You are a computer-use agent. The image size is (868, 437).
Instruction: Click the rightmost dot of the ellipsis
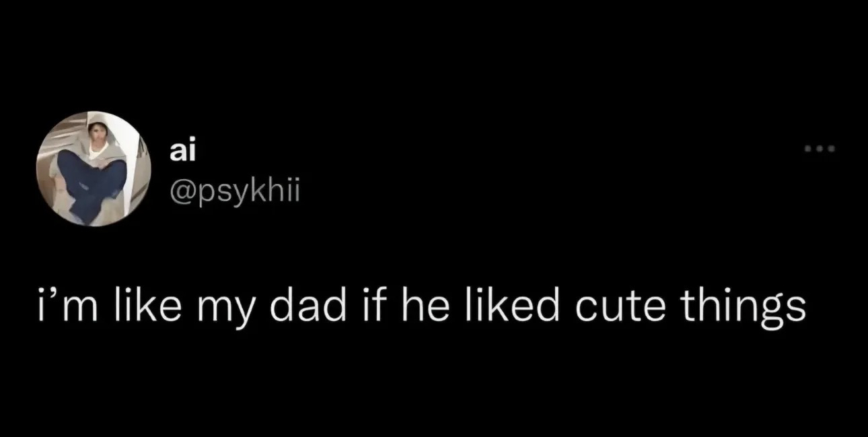tap(832, 149)
